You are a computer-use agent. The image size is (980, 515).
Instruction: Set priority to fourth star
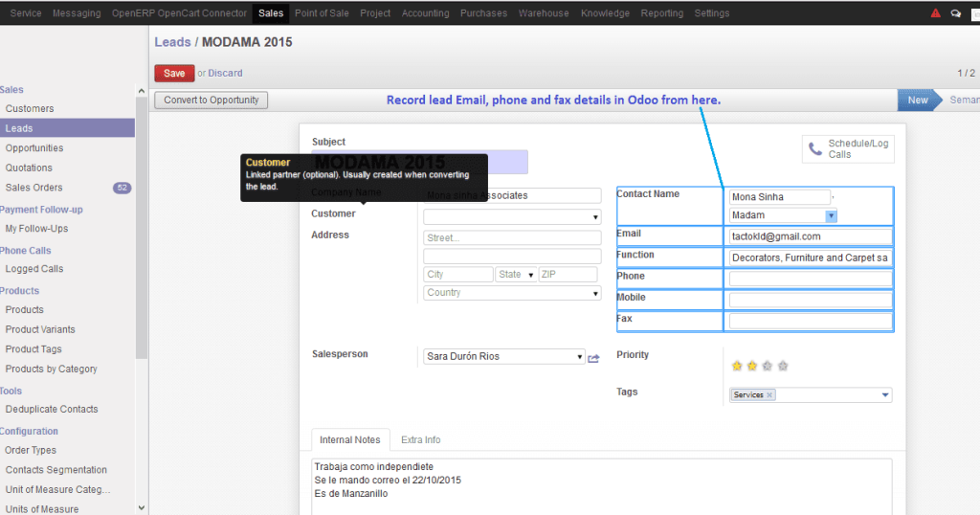pos(783,366)
